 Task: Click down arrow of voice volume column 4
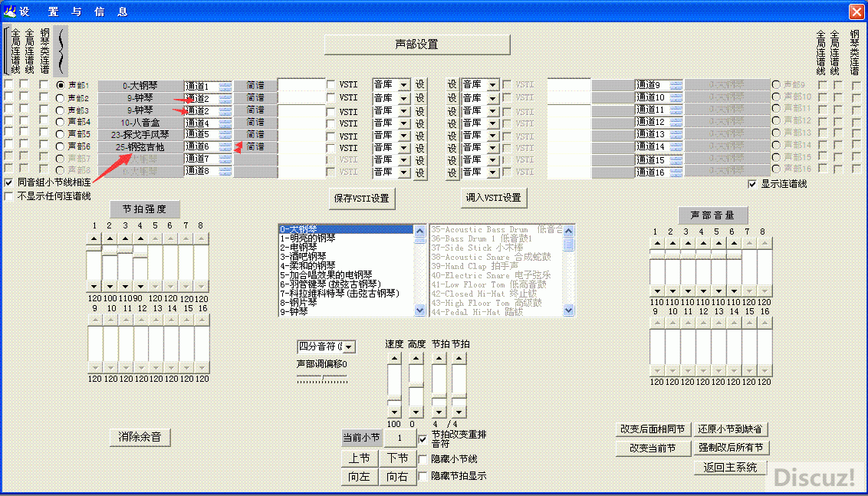(704, 291)
